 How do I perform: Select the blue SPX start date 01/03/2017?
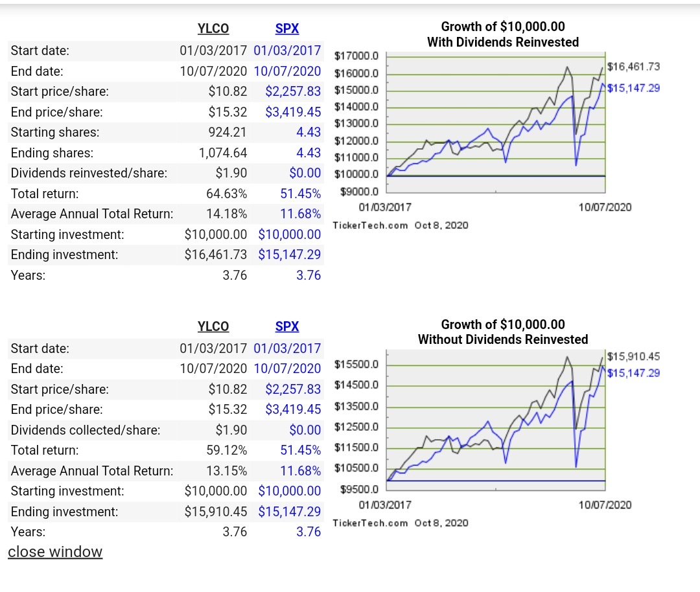tap(287, 51)
